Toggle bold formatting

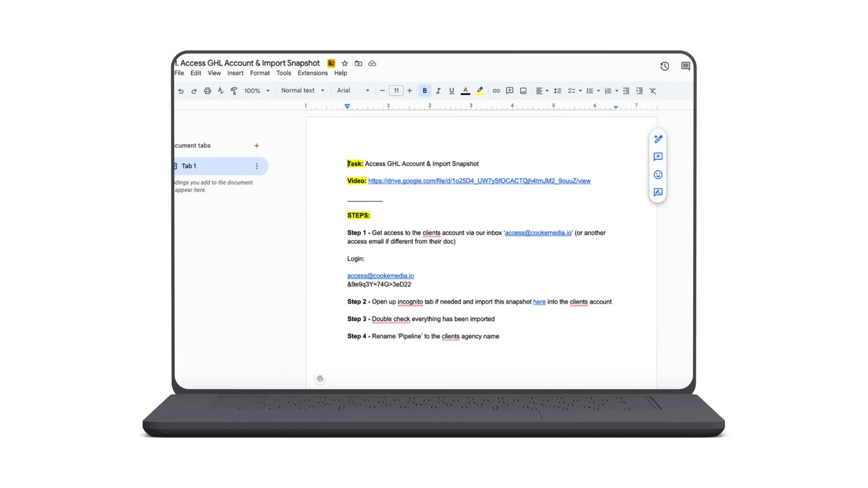pos(425,91)
